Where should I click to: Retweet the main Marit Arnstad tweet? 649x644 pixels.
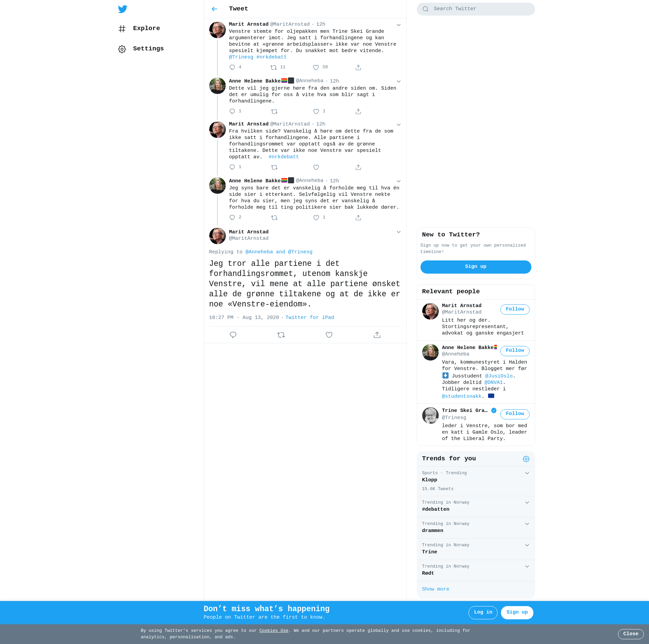pos(281,335)
